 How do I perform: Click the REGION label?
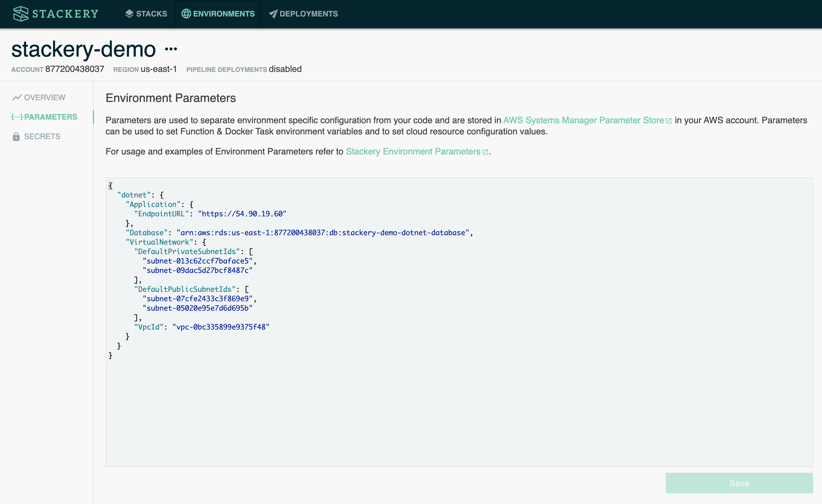click(x=126, y=70)
